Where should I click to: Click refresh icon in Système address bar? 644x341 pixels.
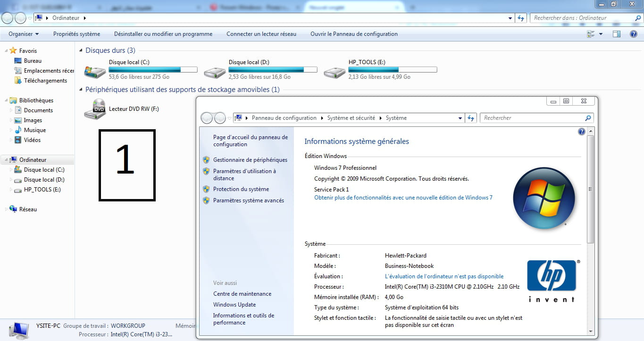point(471,118)
